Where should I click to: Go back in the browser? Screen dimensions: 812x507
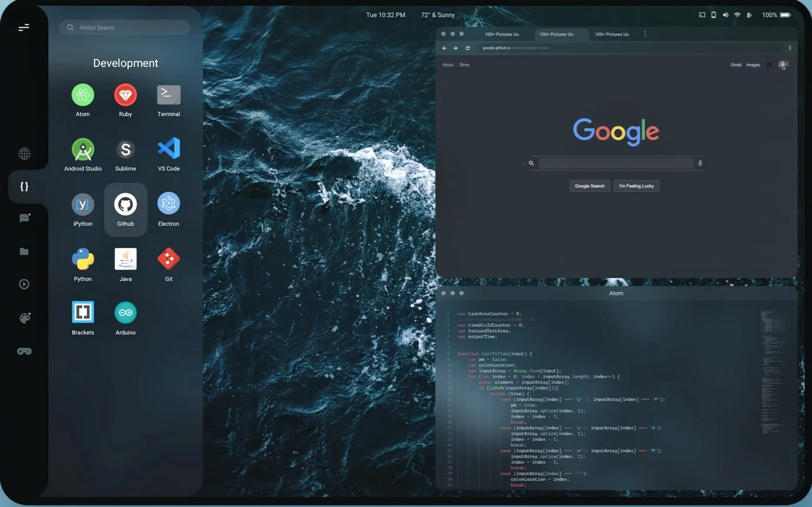(x=445, y=48)
